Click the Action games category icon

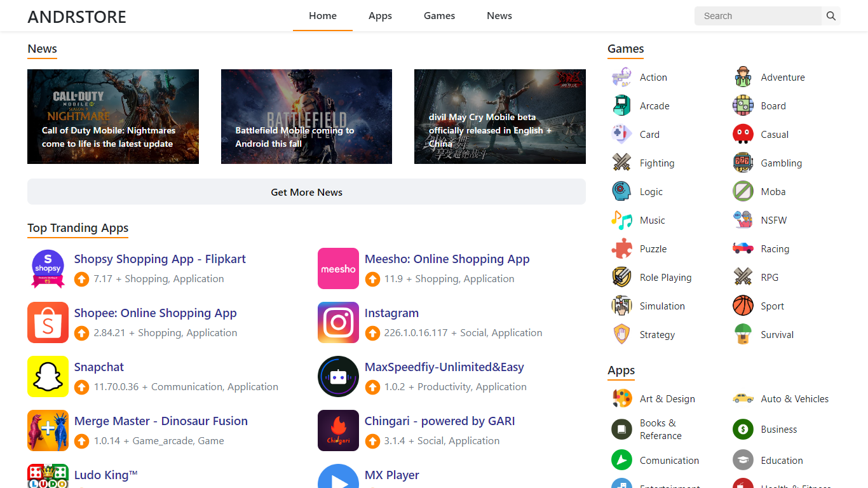coord(621,77)
